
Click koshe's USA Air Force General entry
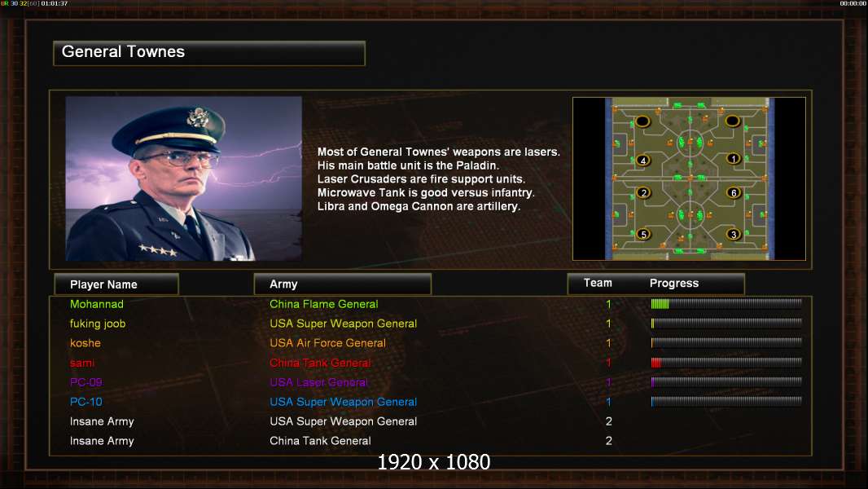tap(327, 343)
